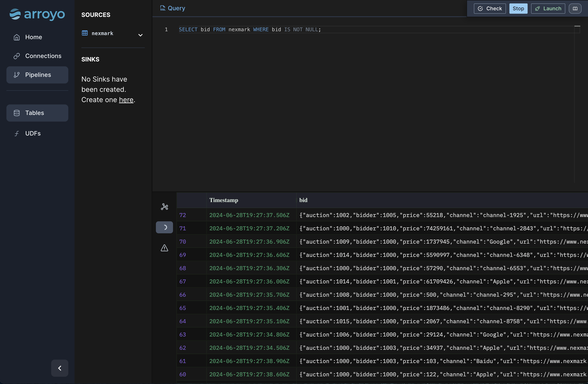
Task: Navigate to the Pipelines section
Action: click(x=38, y=75)
